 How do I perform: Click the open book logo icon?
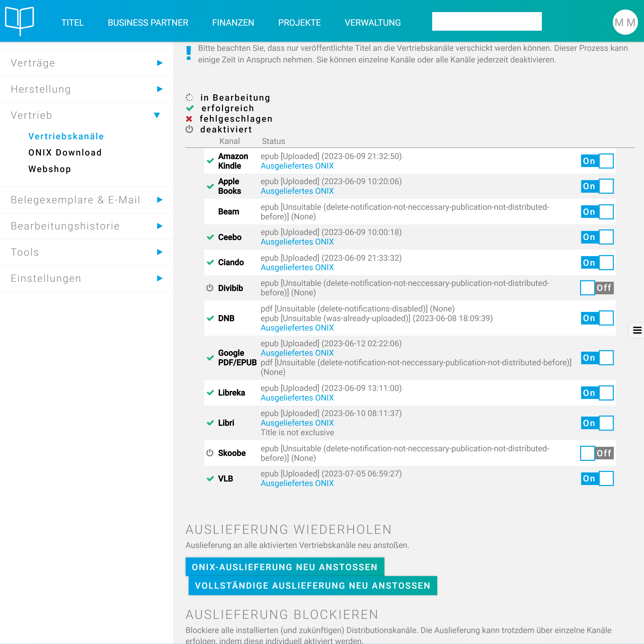pos(20,21)
